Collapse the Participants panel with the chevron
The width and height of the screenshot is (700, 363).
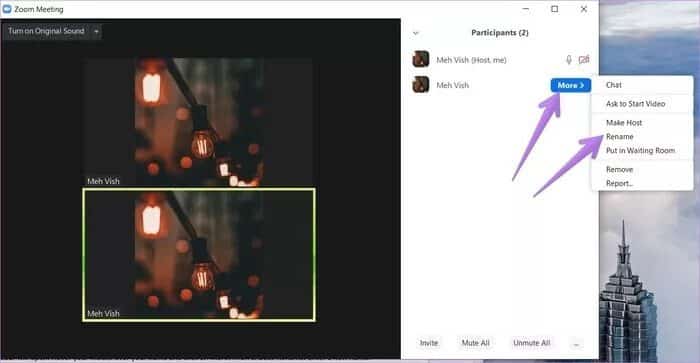416,33
